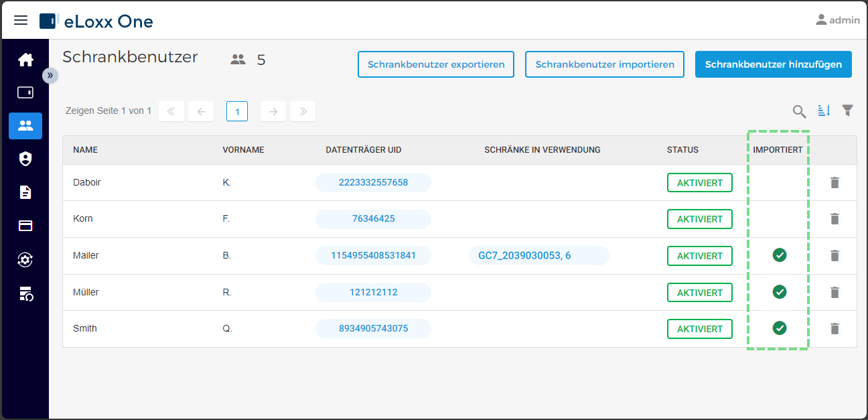Image resolution: width=868 pixels, height=420 pixels.
Task: Open the lockers (cabinet) sidebar icon
Action: pos(25,92)
